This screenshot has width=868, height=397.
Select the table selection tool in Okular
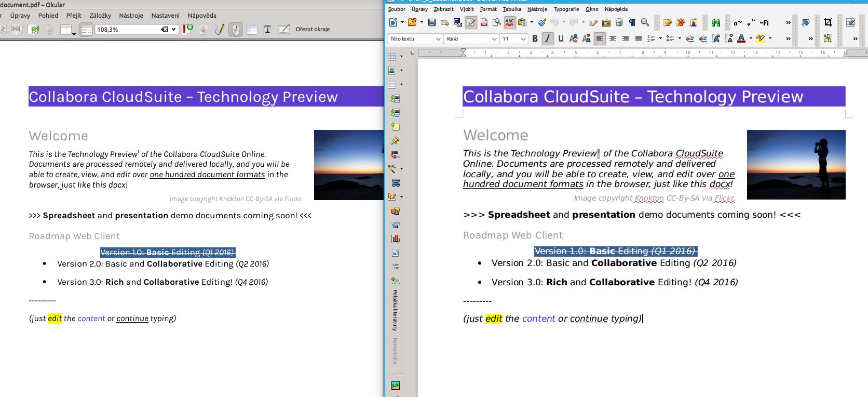tap(252, 30)
